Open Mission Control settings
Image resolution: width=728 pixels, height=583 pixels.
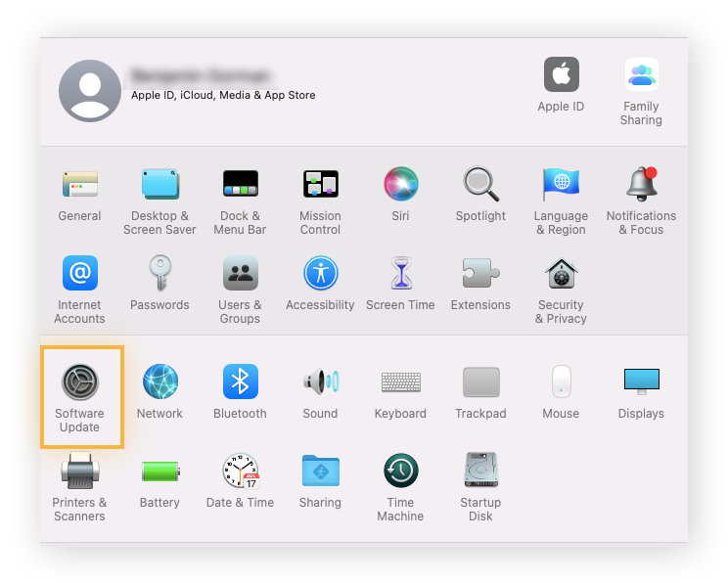pos(320,184)
